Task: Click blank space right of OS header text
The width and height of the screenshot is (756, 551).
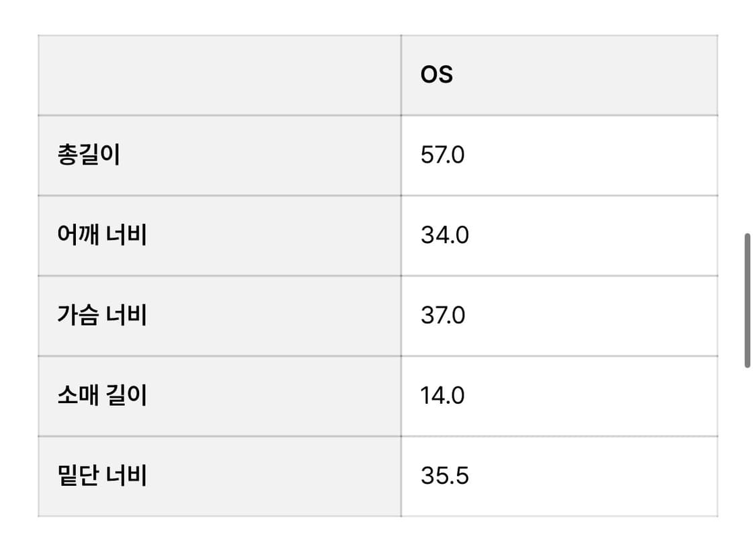Action: pos(585,75)
